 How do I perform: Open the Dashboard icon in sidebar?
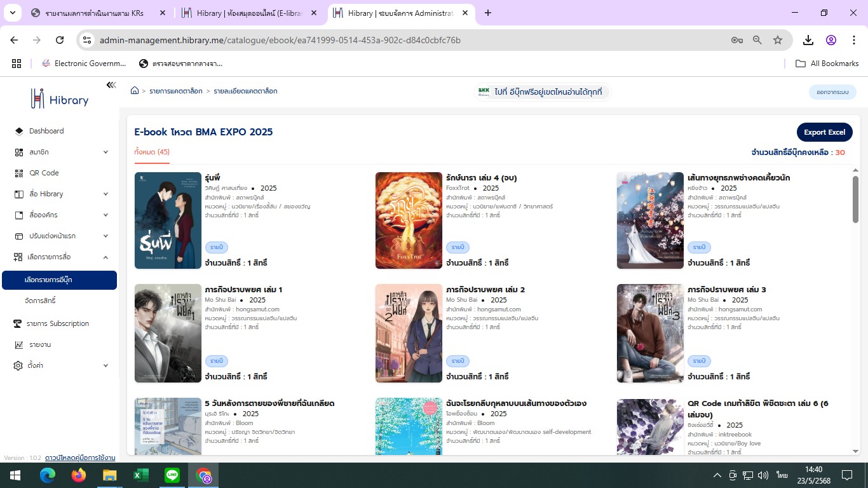coord(18,131)
